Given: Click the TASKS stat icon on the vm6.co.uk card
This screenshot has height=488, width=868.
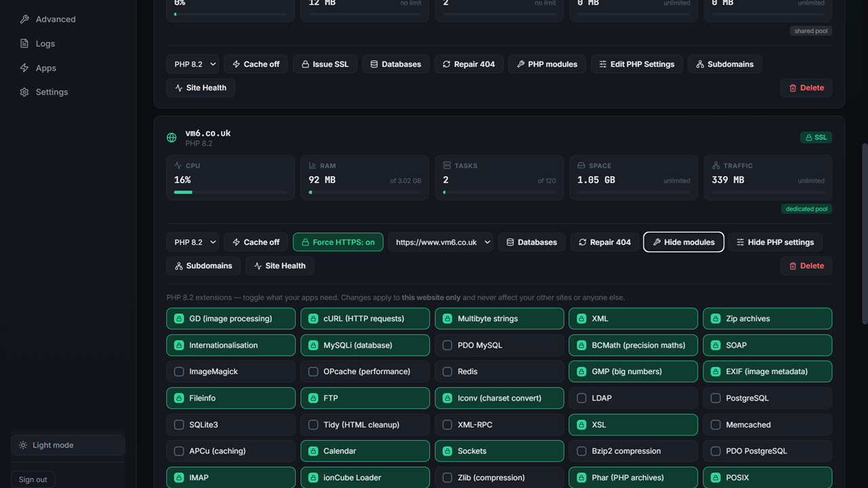Looking at the screenshot, I should 447,165.
